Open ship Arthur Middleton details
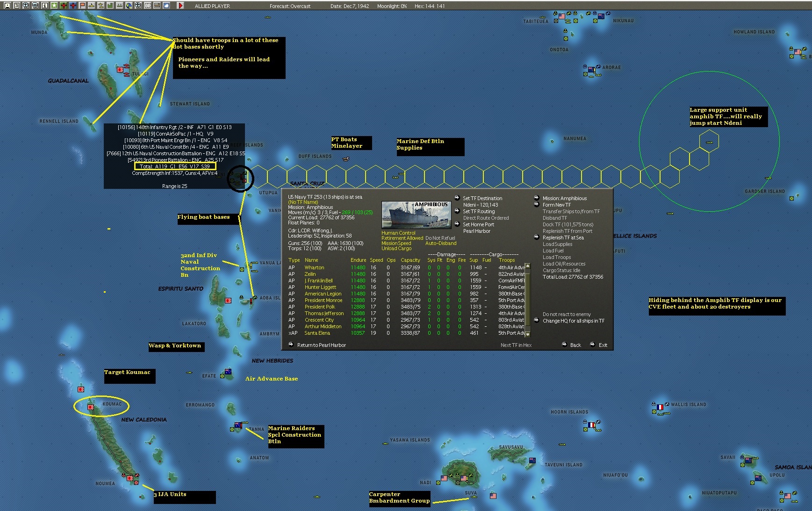This screenshot has width=812, height=511. pos(323,326)
